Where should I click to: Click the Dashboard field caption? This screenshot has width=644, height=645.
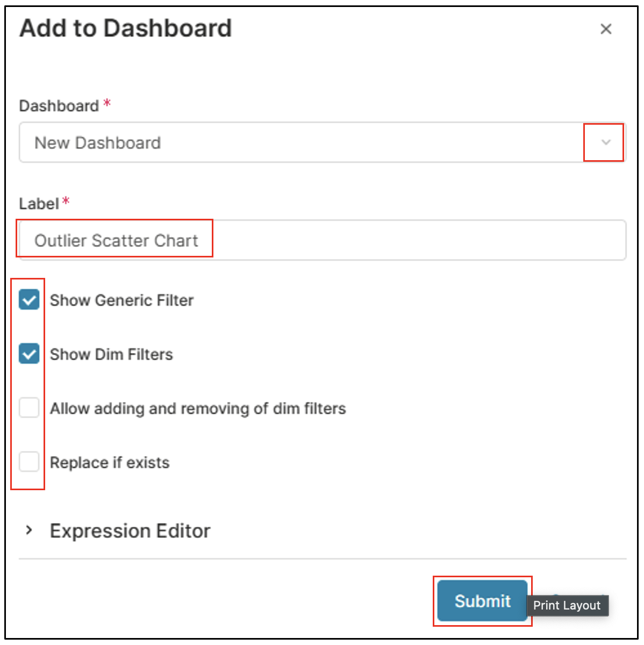point(59,106)
